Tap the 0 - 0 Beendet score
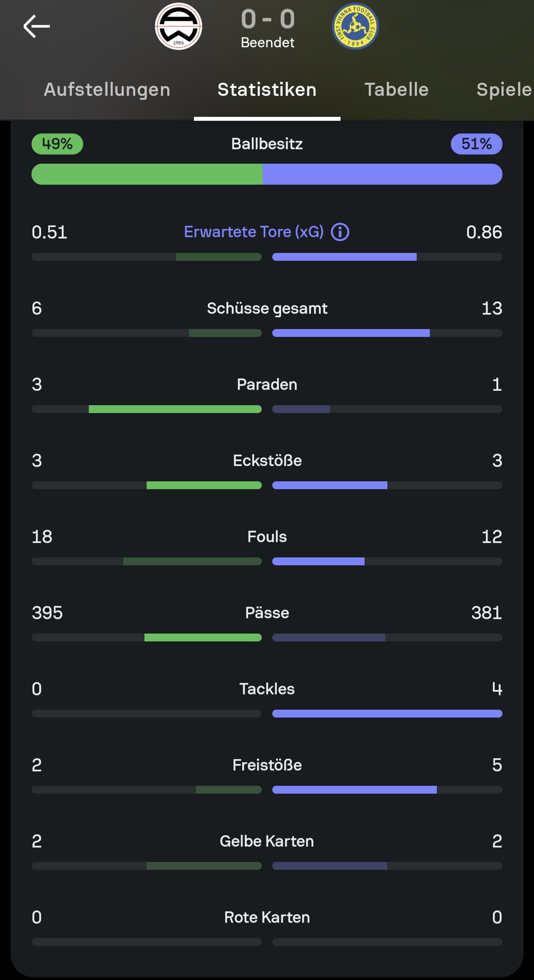This screenshot has height=980, width=534. [268, 27]
